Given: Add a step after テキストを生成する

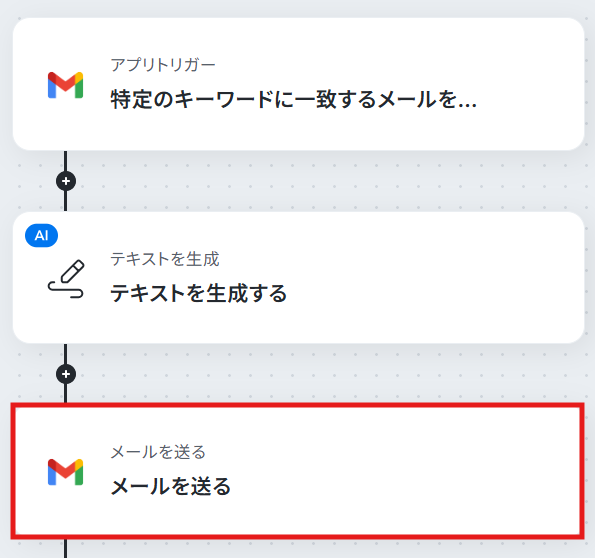Looking at the screenshot, I should (x=66, y=374).
